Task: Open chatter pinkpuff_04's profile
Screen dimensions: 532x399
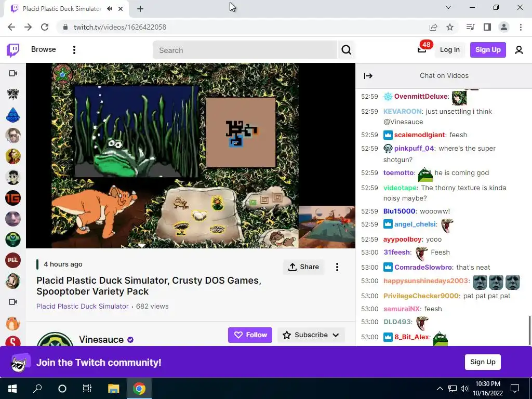Action: 414,149
